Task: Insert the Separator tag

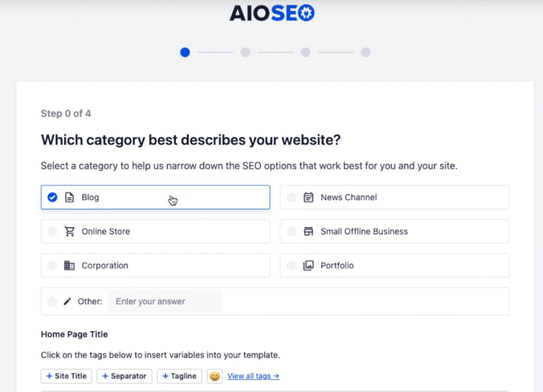Action: [124, 376]
